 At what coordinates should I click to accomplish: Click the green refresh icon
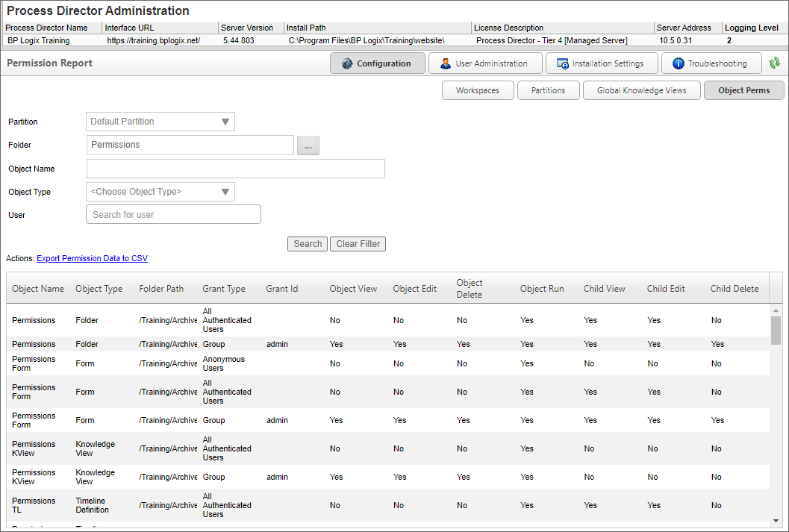click(x=774, y=63)
